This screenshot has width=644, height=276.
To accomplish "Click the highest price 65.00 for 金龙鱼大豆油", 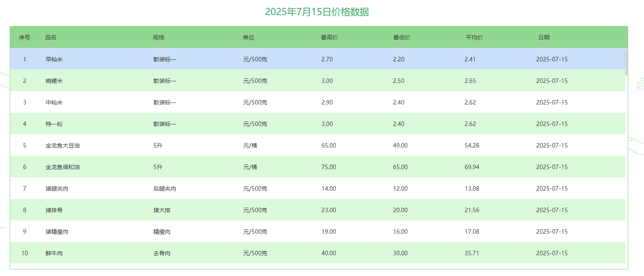I will pyautogui.click(x=329, y=146).
